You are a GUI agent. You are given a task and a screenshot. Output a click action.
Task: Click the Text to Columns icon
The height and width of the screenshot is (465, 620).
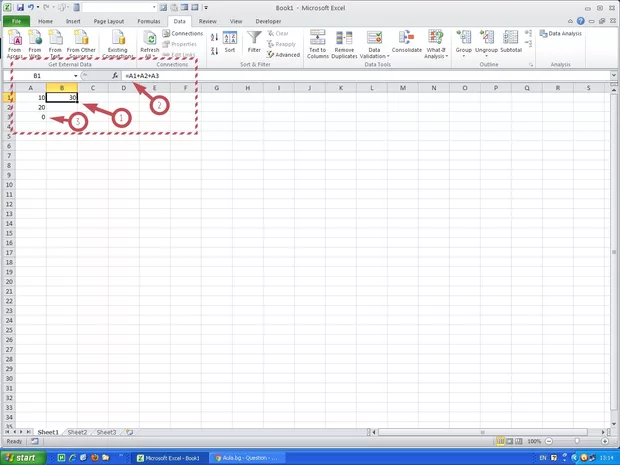coord(318,38)
